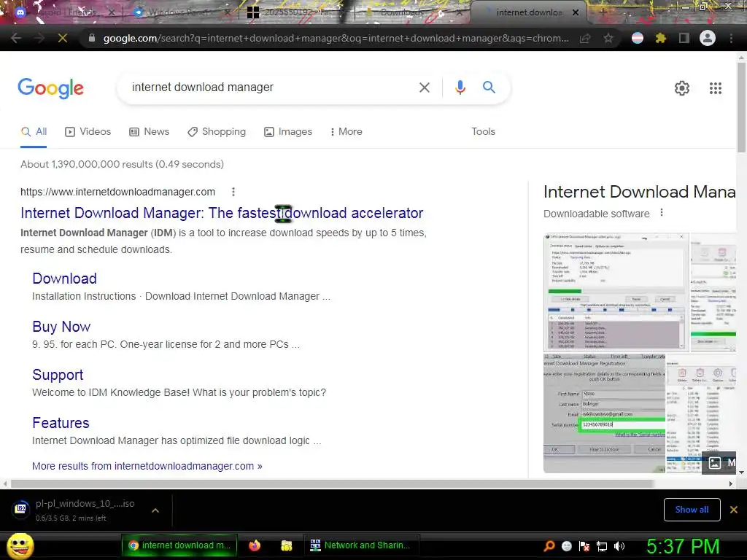The image size is (747, 560).
Task: Open knowledge panel more options dots
Action: pyautogui.click(x=661, y=213)
